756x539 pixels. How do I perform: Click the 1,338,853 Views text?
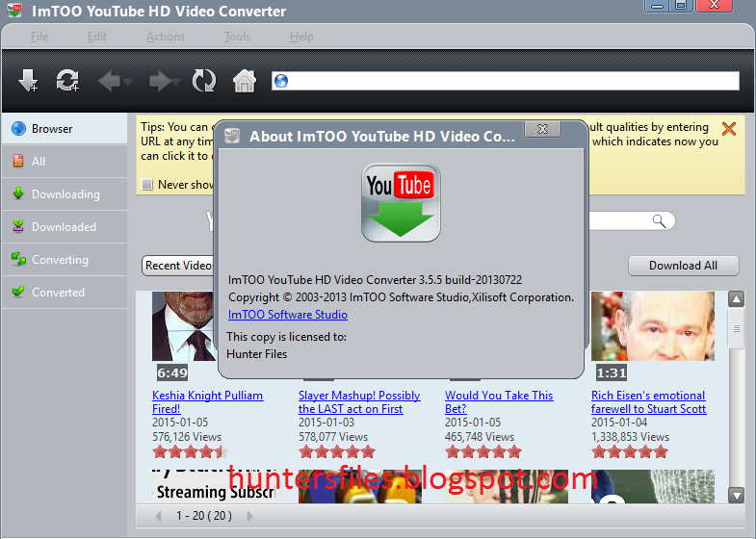coord(630,437)
